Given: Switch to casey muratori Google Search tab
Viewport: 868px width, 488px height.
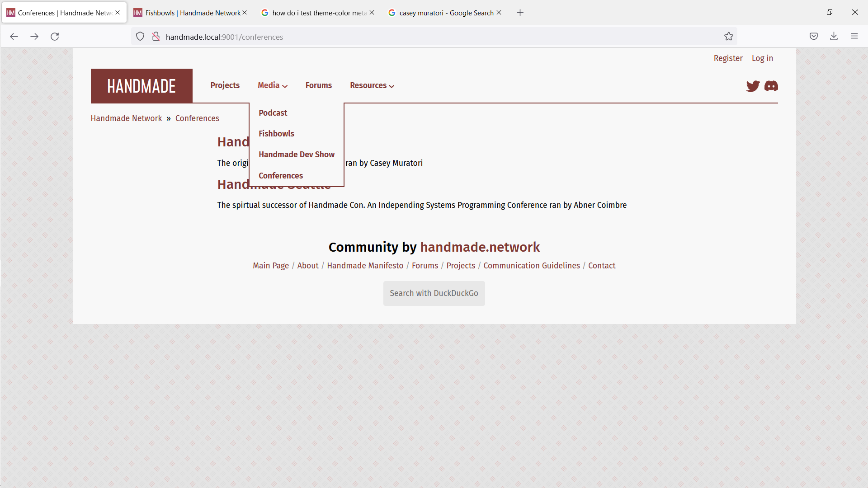Looking at the screenshot, I should coord(444,13).
